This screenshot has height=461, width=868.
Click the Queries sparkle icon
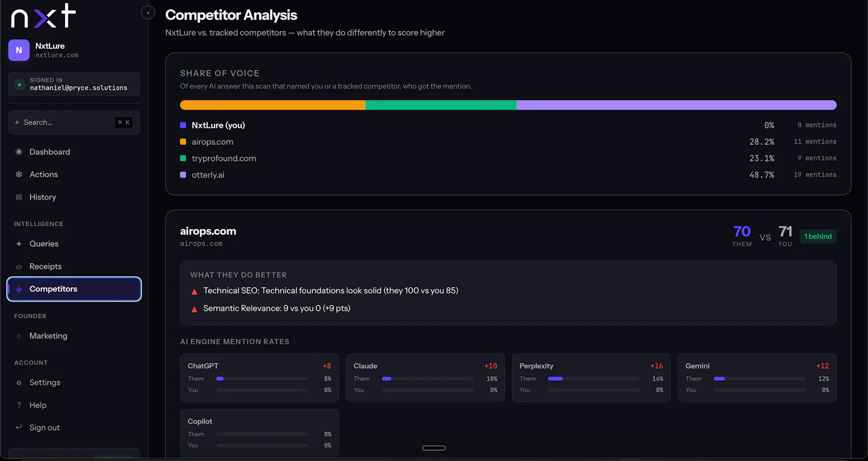click(x=19, y=244)
